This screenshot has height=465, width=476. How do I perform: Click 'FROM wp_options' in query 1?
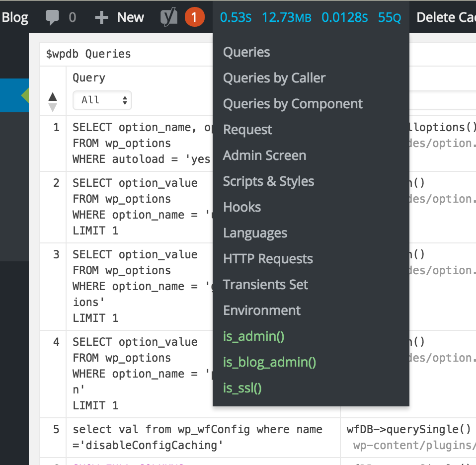point(122,143)
